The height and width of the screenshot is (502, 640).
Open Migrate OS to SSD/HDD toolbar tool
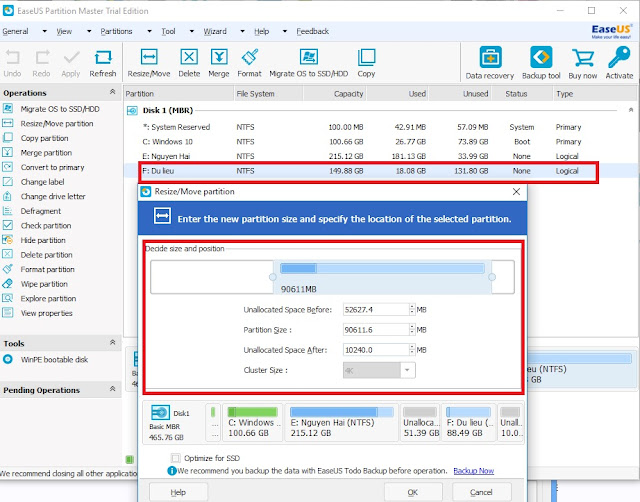309,63
